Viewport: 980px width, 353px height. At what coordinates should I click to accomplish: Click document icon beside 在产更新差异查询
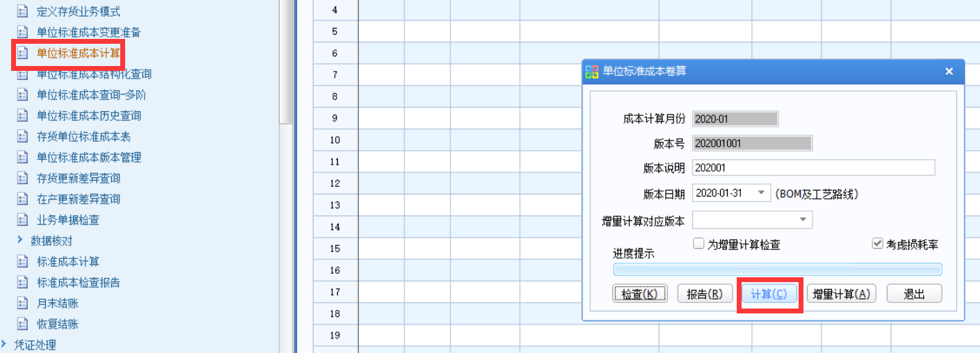[22, 199]
